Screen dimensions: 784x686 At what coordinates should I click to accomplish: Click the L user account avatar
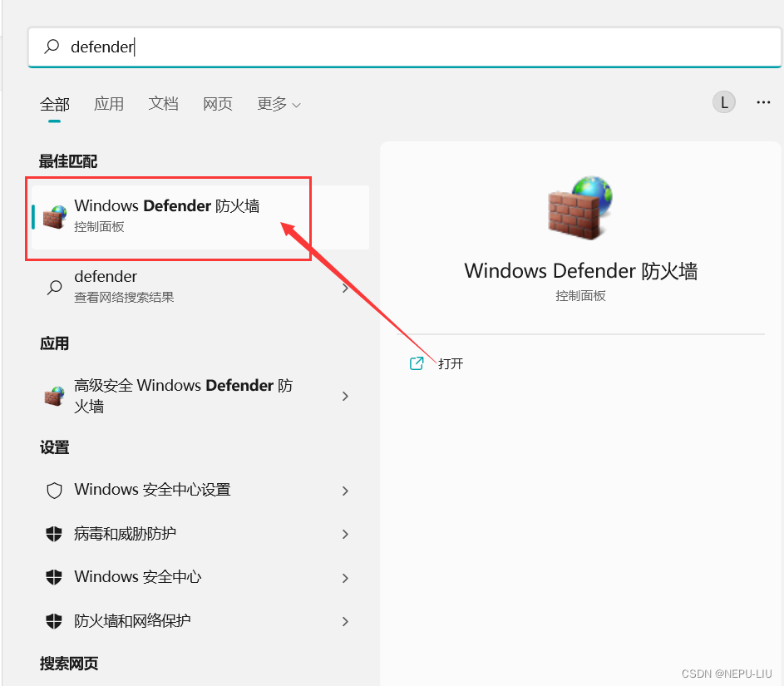(723, 102)
